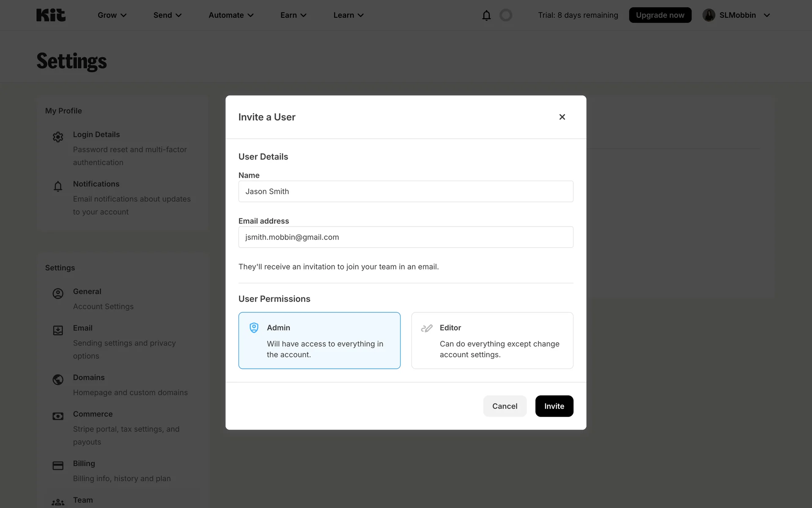The width and height of the screenshot is (812, 508).
Task: Click the Email address input field
Action: pyautogui.click(x=406, y=237)
